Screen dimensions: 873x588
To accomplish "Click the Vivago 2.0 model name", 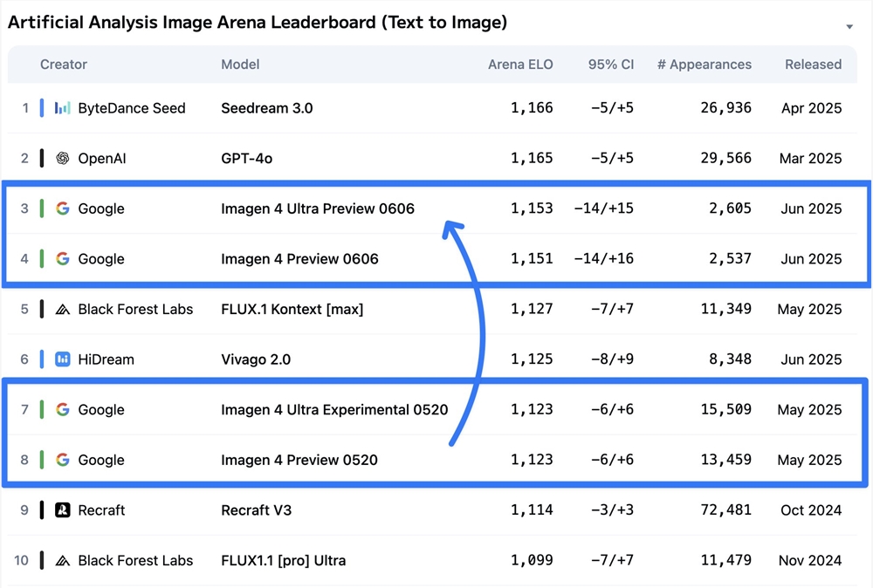I will 256,359.
